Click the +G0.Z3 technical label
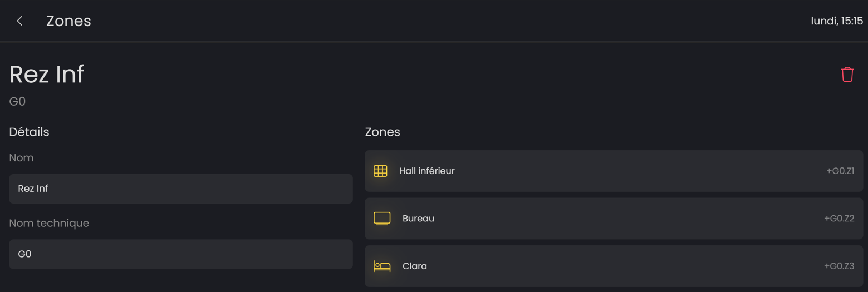Image resolution: width=868 pixels, height=292 pixels. tap(838, 266)
